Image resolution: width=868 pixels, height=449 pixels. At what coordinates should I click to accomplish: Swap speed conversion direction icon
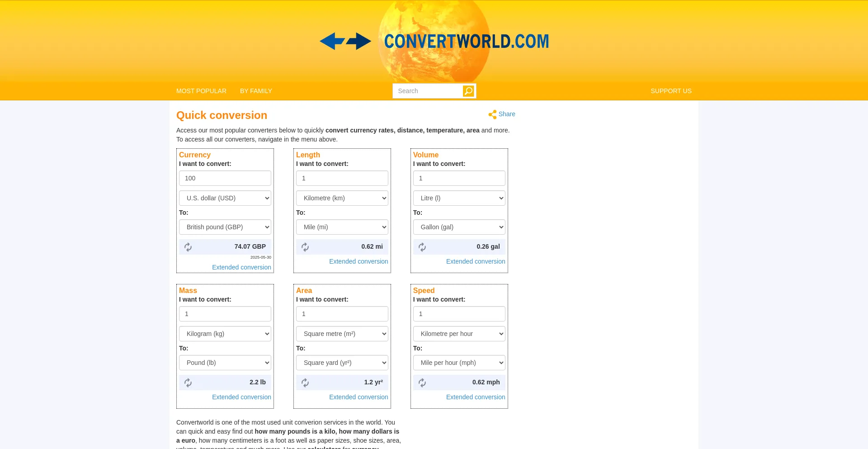coord(422,383)
